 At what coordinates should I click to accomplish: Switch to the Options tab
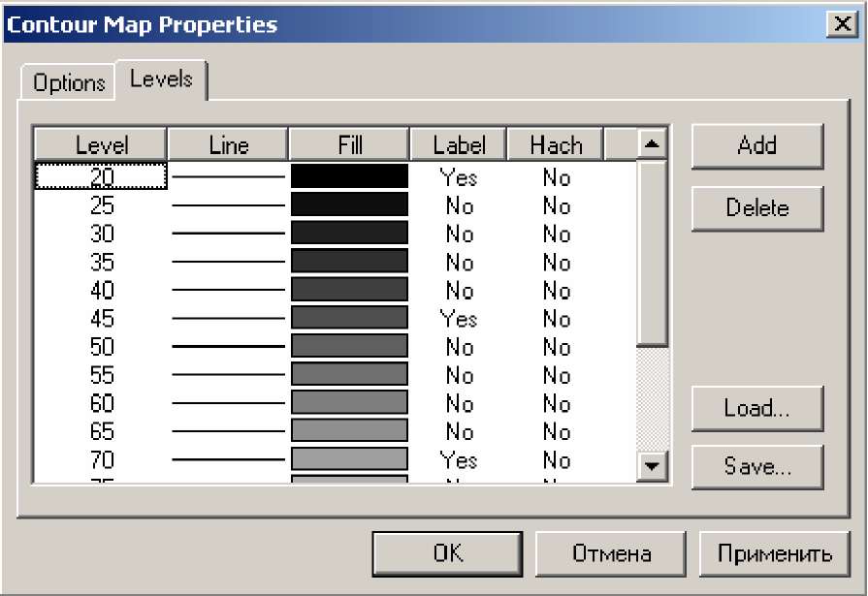click(69, 82)
